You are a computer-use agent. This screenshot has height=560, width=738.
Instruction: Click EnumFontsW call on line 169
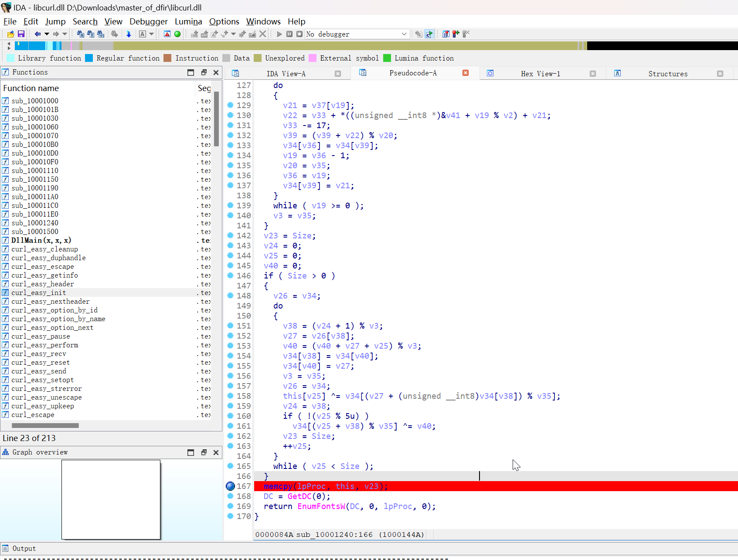coord(321,506)
